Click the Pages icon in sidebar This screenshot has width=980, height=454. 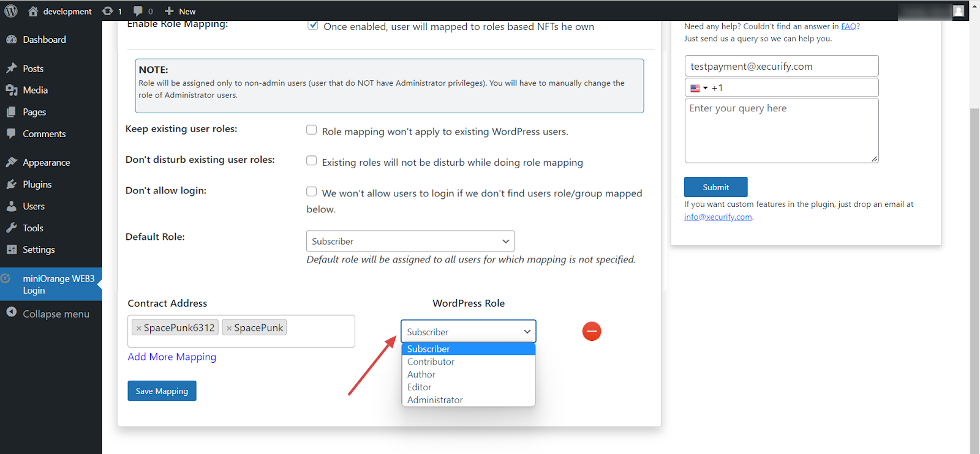[12, 112]
